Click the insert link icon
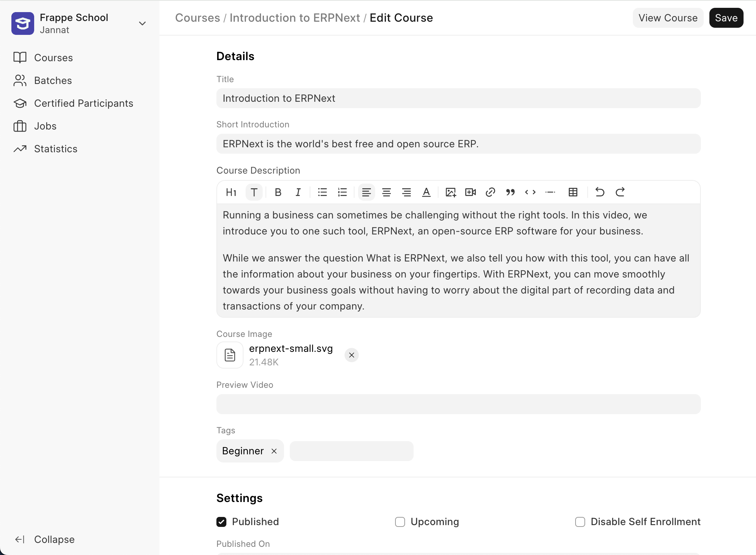Viewport: 756px width, 555px height. tap(490, 192)
